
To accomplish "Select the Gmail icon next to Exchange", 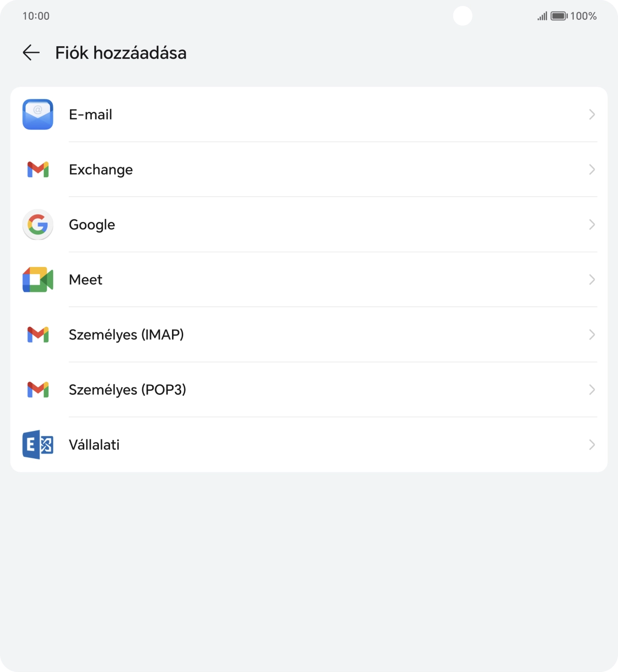I will coord(38,169).
